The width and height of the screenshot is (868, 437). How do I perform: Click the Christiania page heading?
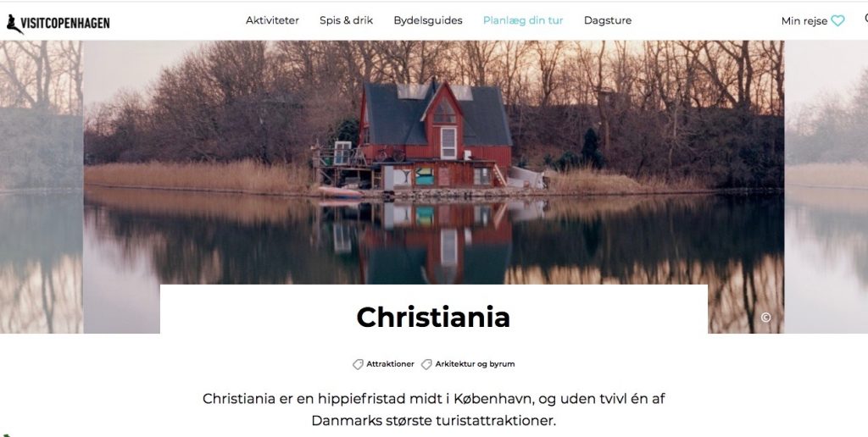pyautogui.click(x=433, y=318)
